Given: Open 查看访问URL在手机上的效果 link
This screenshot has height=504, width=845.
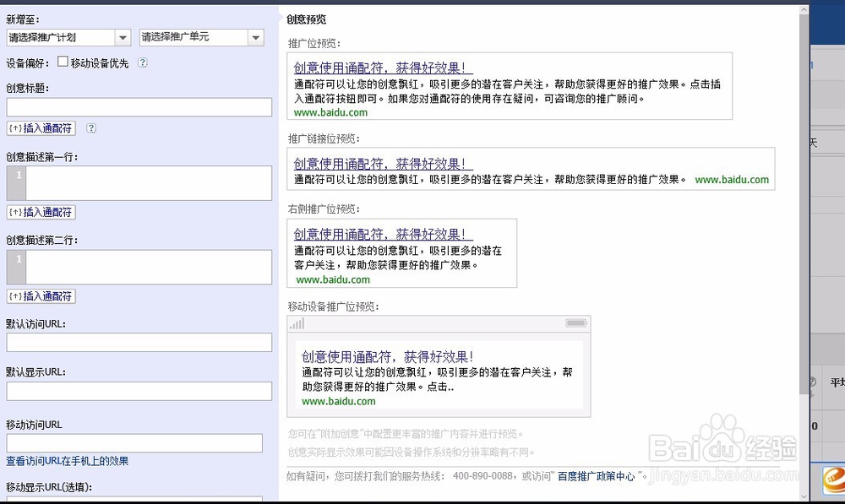Looking at the screenshot, I should click(68, 461).
